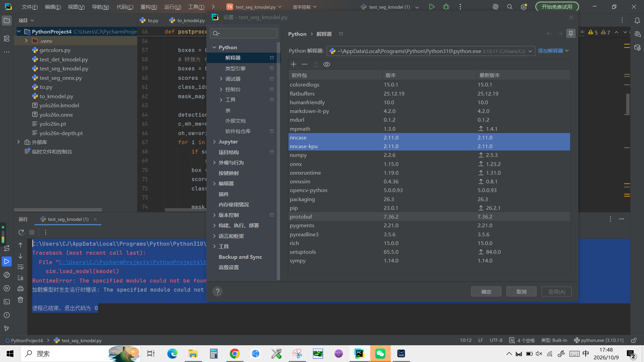Expand the .venv folder in project tree
Image resolution: width=644 pixels, height=362 pixels.
26,41
